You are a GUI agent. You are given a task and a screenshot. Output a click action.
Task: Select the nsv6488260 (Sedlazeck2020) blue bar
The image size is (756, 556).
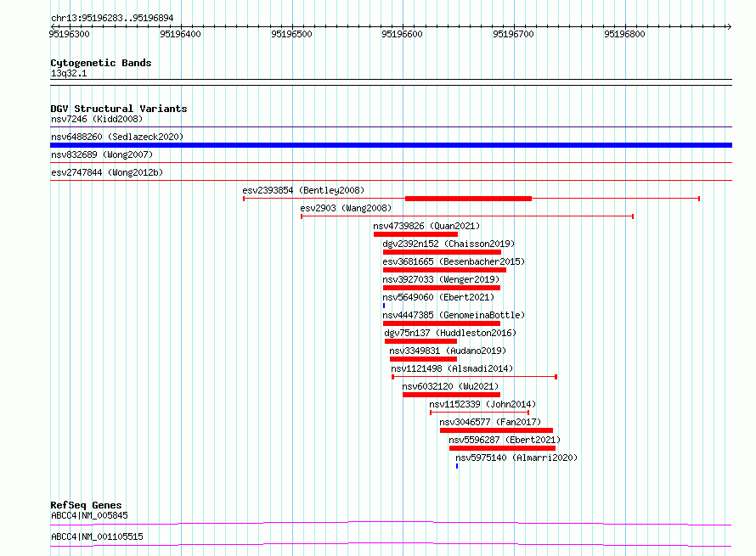(391, 145)
